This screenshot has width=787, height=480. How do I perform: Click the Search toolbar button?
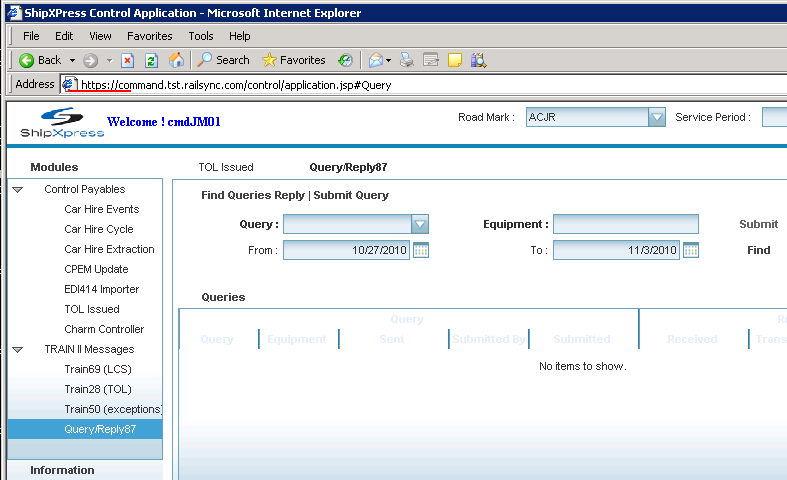pos(223,60)
